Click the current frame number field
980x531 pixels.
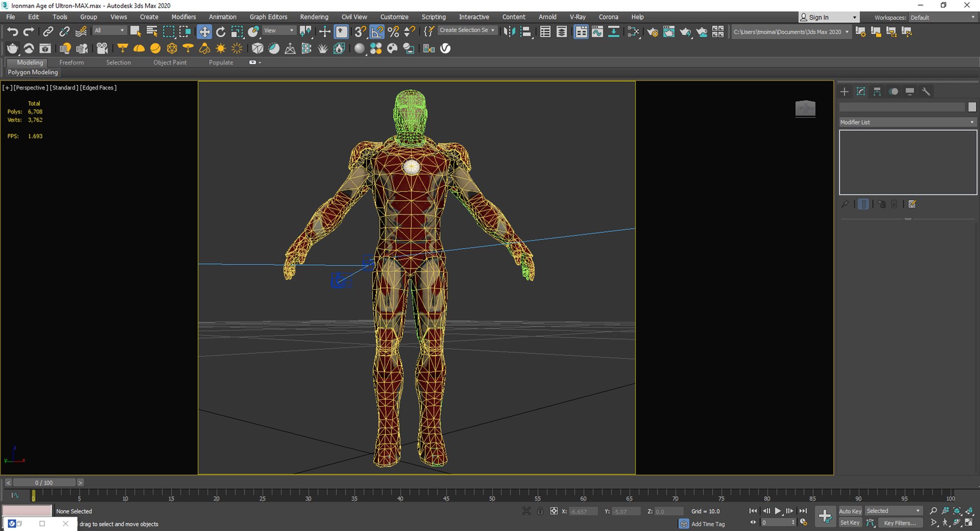click(x=778, y=522)
